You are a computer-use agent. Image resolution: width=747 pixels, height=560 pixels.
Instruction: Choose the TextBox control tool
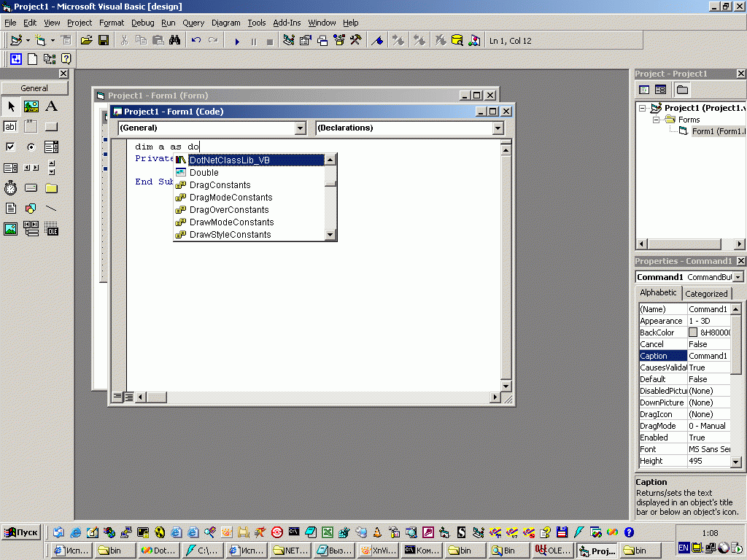10,127
